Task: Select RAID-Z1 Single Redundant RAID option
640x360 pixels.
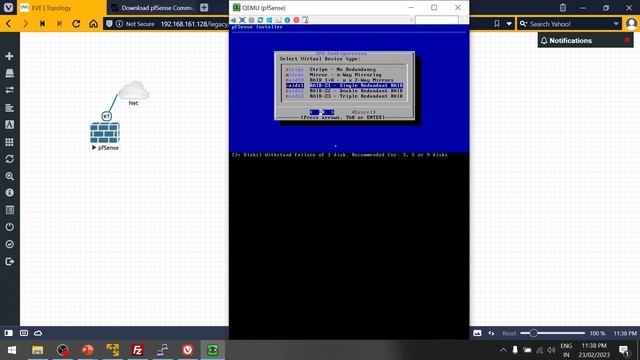Action: pyautogui.click(x=344, y=85)
